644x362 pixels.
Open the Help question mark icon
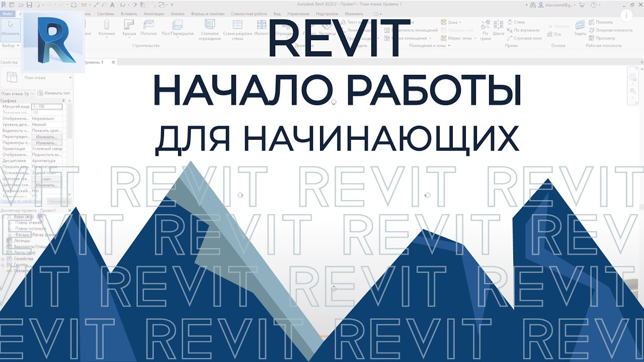click(595, 5)
